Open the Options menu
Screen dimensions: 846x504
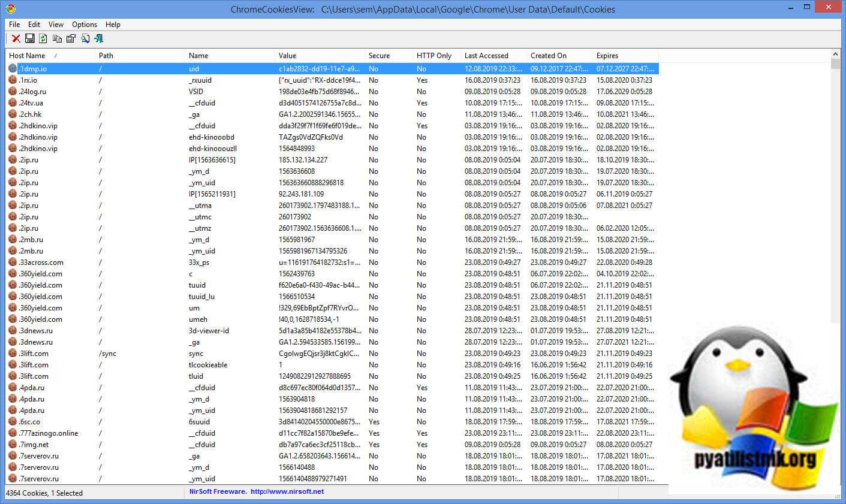coord(85,25)
